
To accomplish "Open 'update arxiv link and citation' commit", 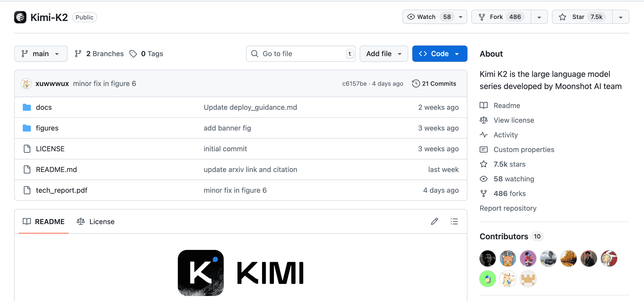I will [x=250, y=169].
